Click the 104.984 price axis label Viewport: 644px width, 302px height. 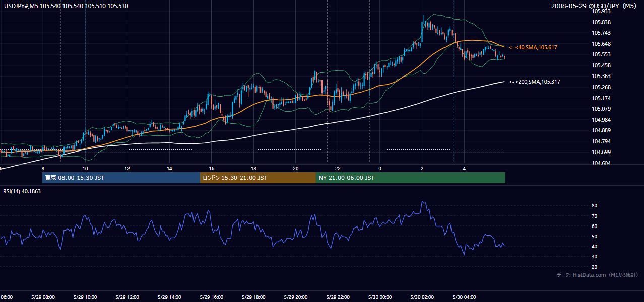coord(601,120)
